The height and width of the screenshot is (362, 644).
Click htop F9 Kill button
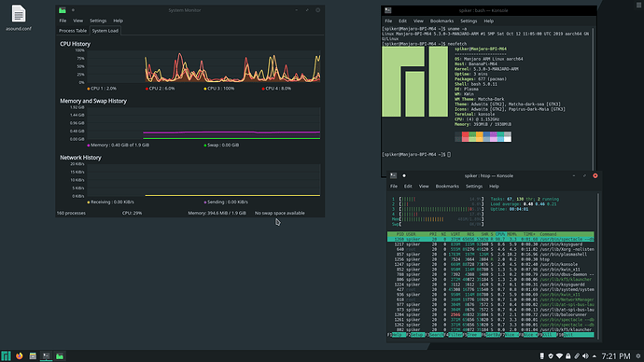tap(548, 335)
